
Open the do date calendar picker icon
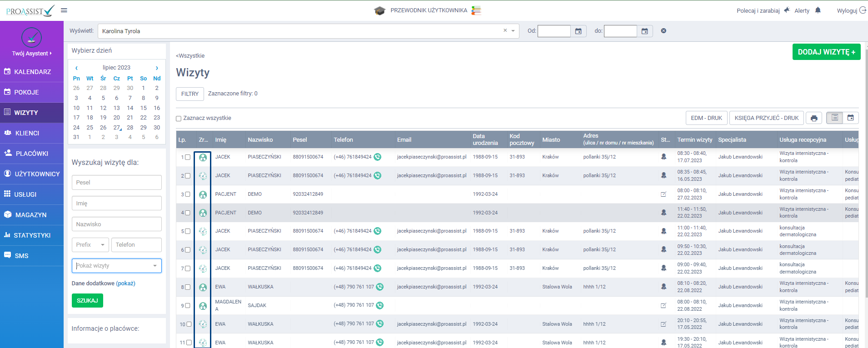pyautogui.click(x=645, y=31)
